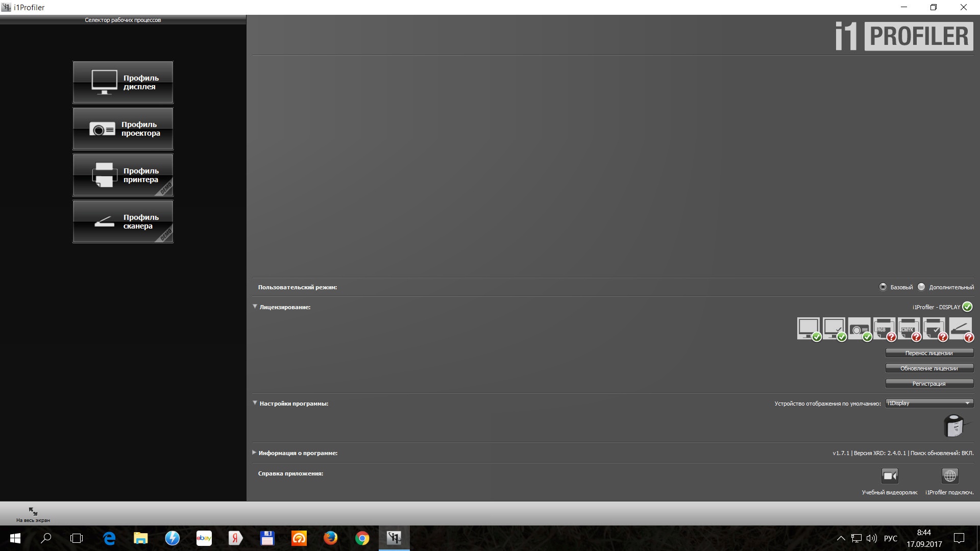Click the scanner license icon
This screenshot has width=980, height=551.
[x=961, y=329]
